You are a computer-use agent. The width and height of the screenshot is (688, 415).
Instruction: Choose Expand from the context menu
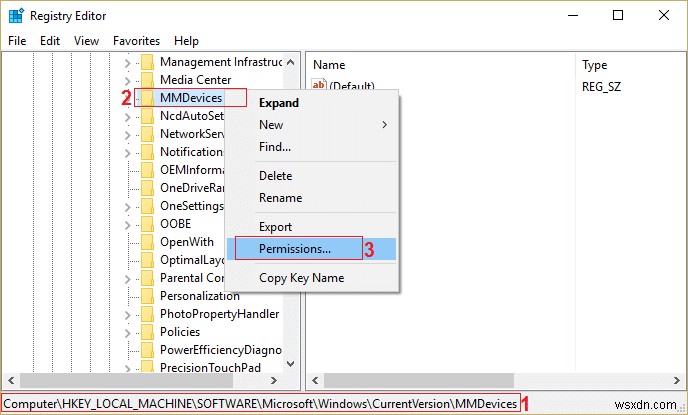tap(312, 103)
